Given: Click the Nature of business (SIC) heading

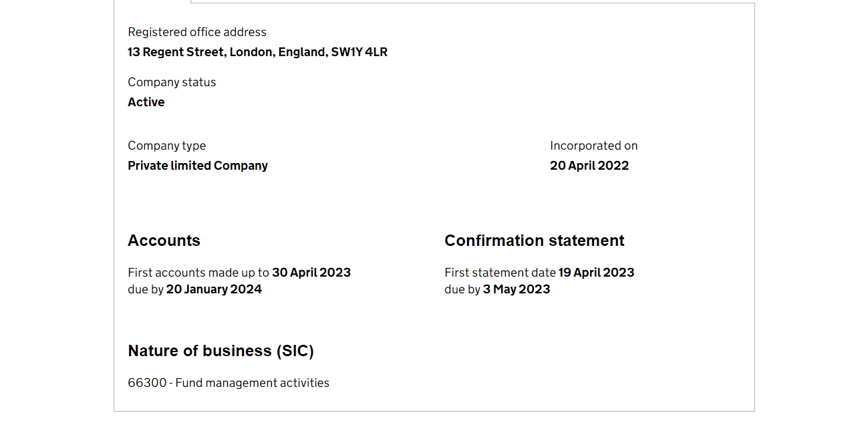Looking at the screenshot, I should pos(221,351).
